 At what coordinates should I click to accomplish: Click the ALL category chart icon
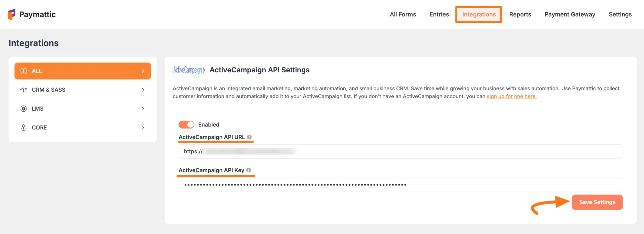(x=23, y=71)
